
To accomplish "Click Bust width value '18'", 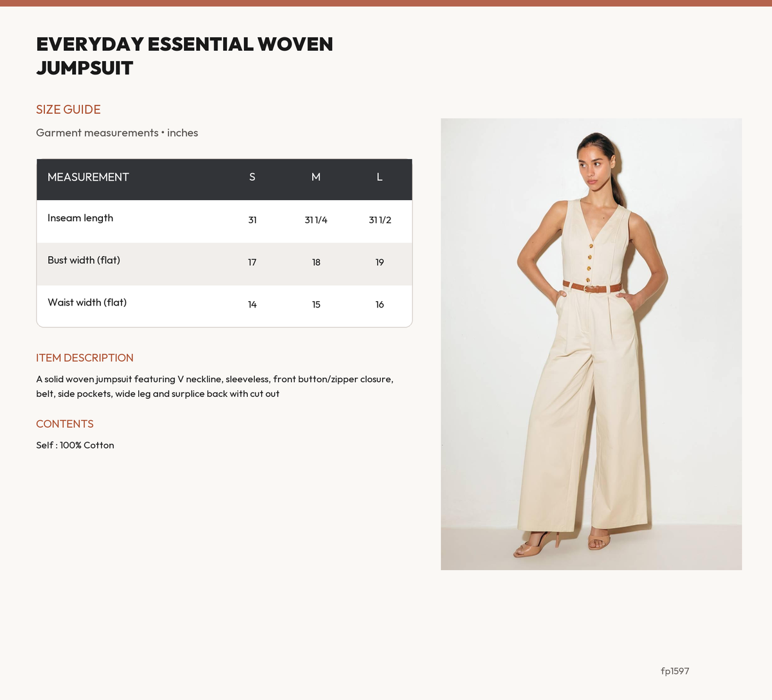I will tap(316, 262).
